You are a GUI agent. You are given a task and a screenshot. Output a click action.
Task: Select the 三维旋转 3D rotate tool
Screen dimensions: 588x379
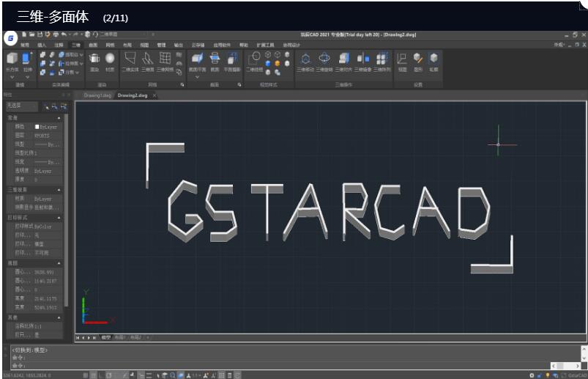click(324, 62)
